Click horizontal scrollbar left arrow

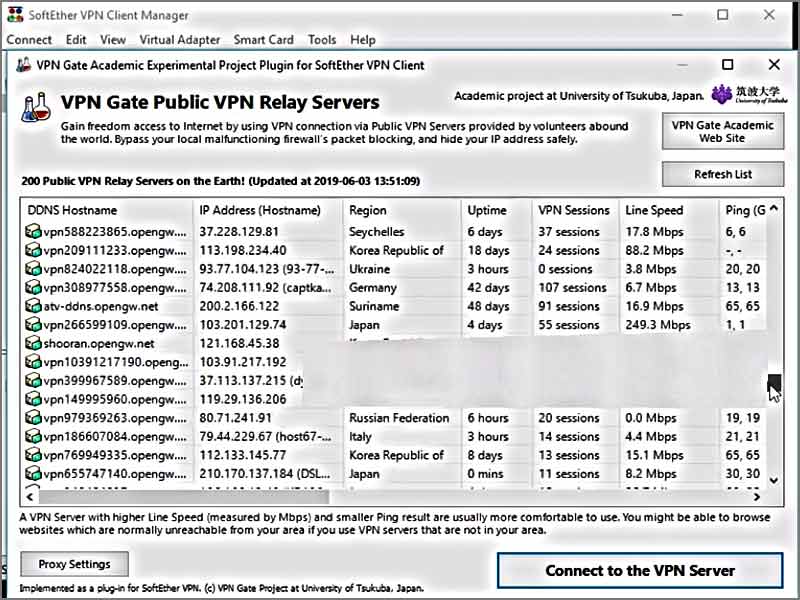pos(30,496)
